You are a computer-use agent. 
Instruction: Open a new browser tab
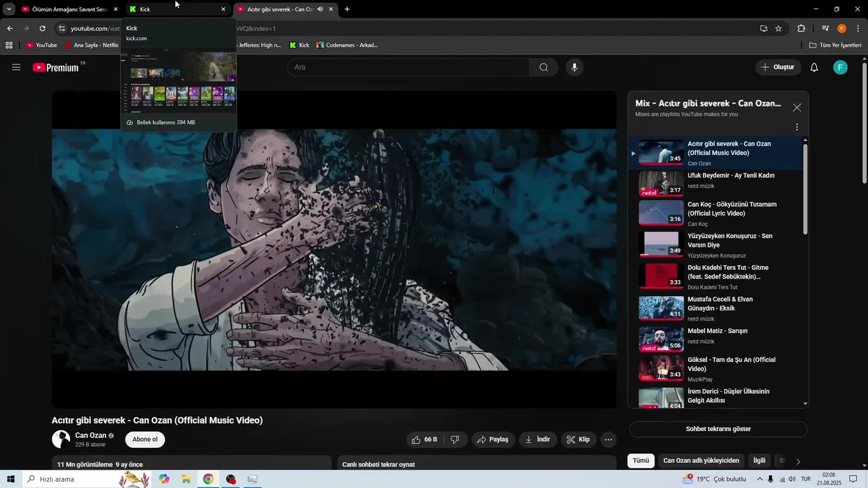[347, 9]
